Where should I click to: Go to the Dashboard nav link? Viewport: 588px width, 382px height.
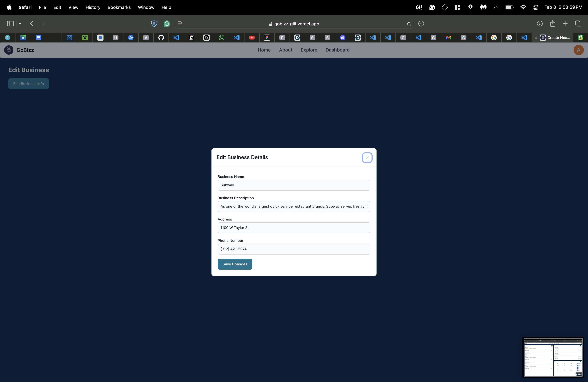pyautogui.click(x=337, y=50)
